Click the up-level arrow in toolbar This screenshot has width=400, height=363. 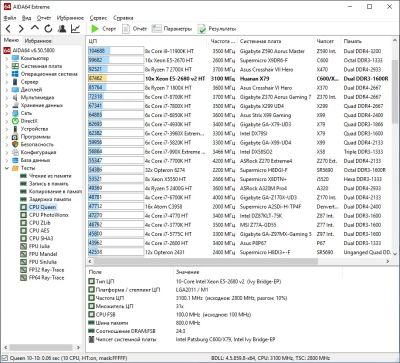(35, 29)
